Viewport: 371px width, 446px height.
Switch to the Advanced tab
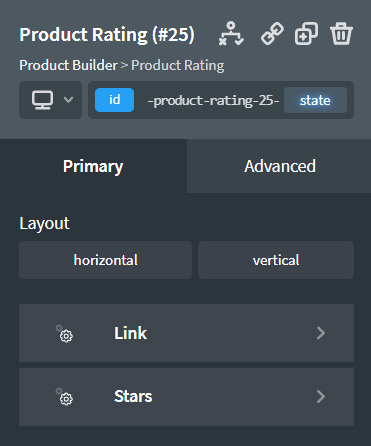[x=279, y=166]
